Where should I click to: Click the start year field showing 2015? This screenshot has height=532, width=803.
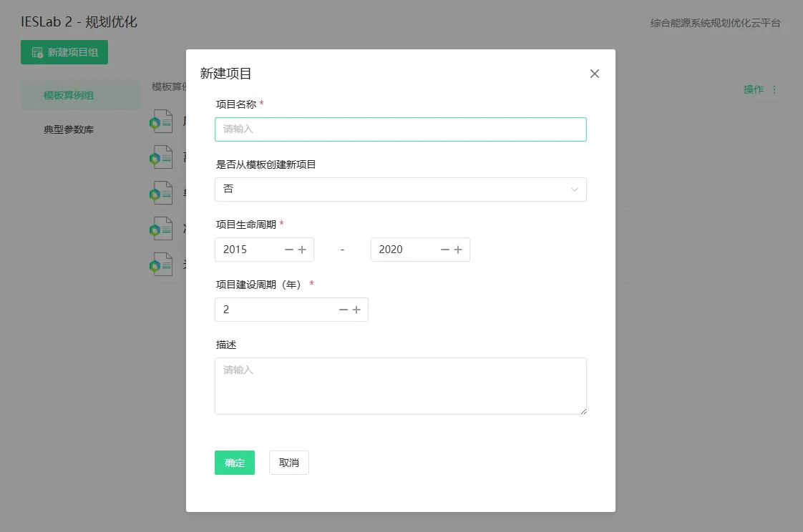point(247,250)
